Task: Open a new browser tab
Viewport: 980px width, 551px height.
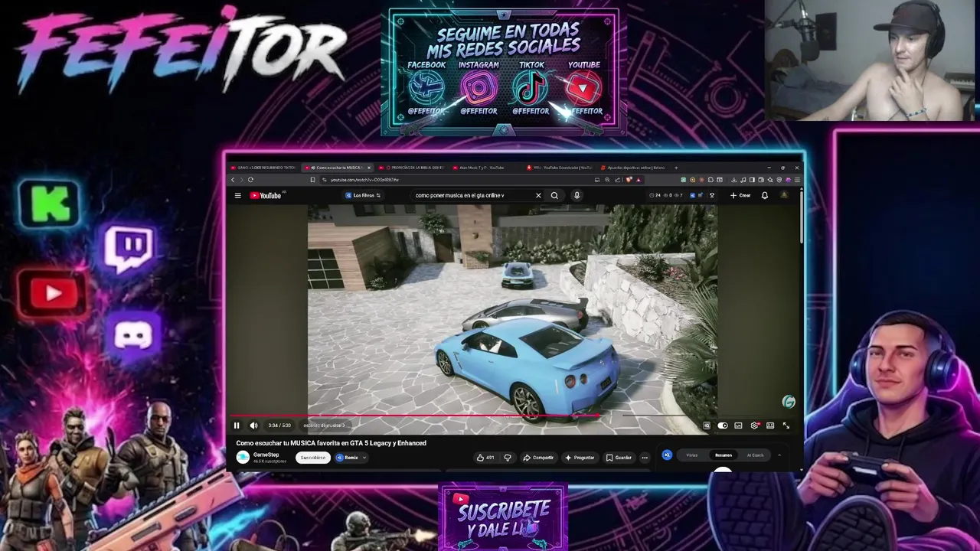Action: (676, 168)
